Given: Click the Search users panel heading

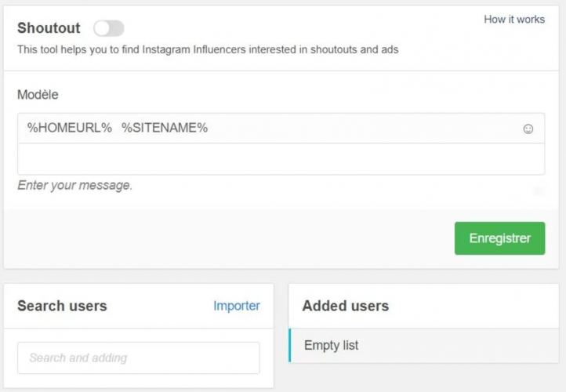Looking at the screenshot, I should click(x=62, y=306).
